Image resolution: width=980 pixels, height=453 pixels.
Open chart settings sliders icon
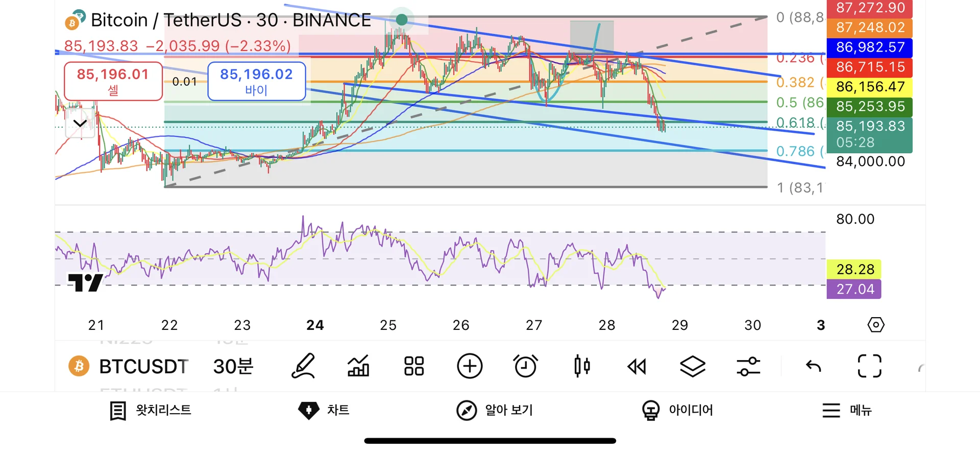tap(748, 366)
